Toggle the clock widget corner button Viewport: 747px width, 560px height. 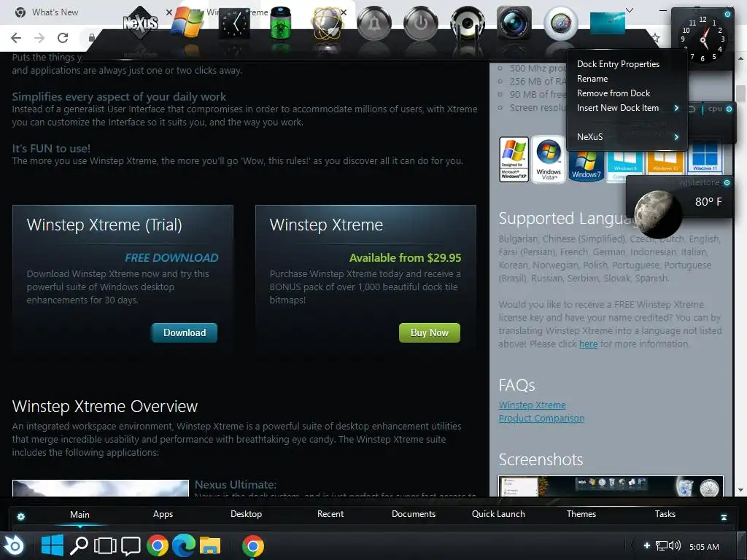tap(727, 15)
